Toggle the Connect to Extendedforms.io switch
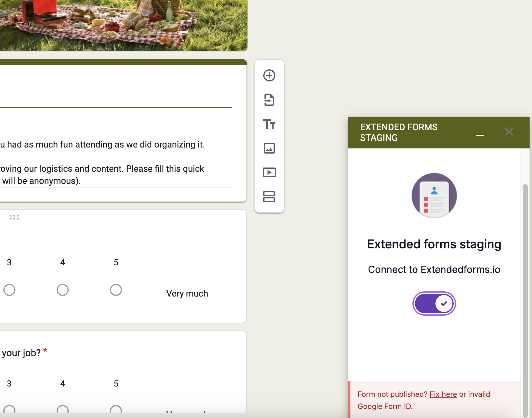Image resolution: width=532 pixels, height=418 pixels. 434,303
